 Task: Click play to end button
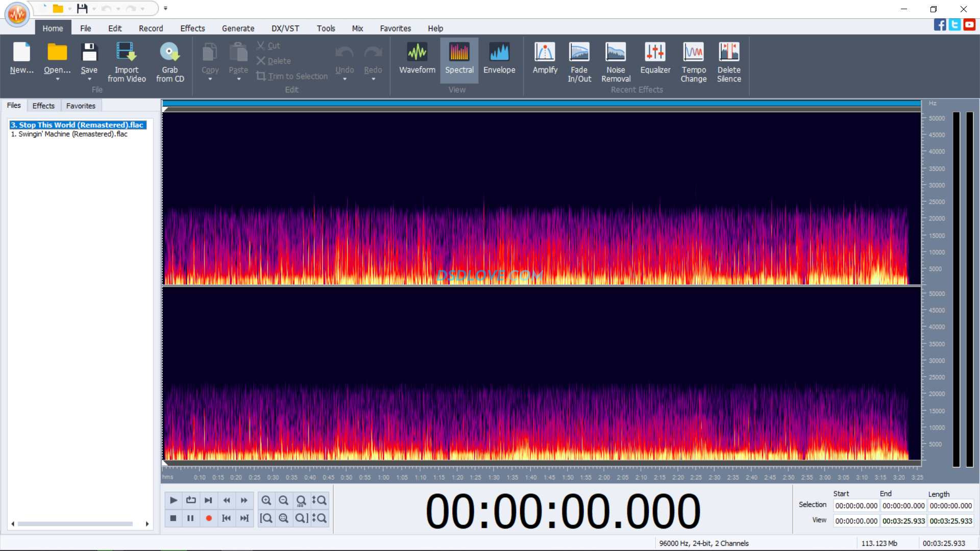(x=208, y=500)
